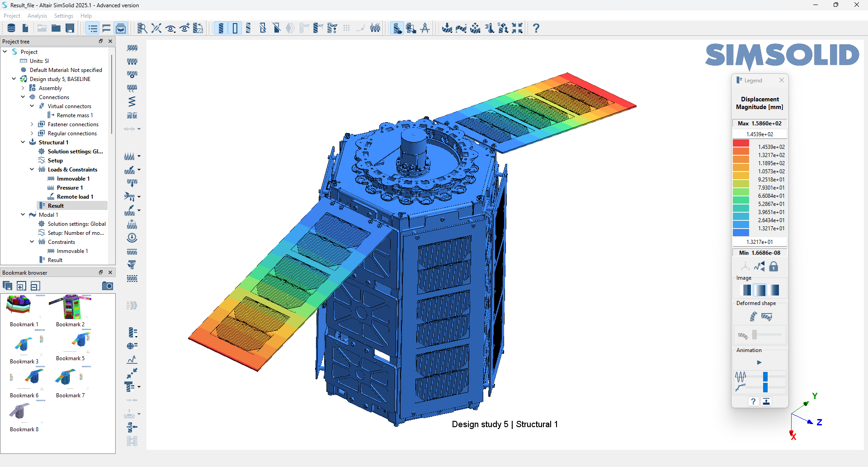Click the legend export/pin icon at bottom
Image resolution: width=868 pixels, height=467 pixels.
(766, 401)
